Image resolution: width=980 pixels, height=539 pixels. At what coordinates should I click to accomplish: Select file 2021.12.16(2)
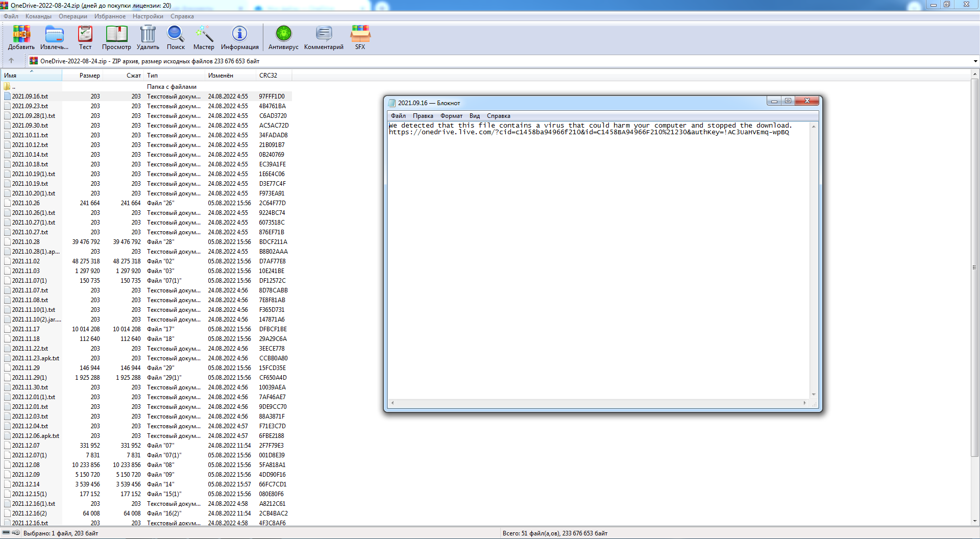pyautogui.click(x=30, y=513)
